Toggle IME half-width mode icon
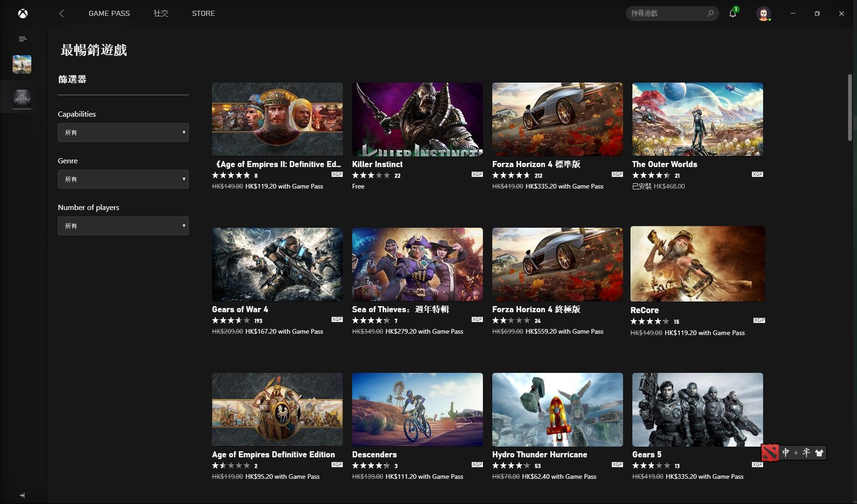This screenshot has width=857, height=504. 807,453
